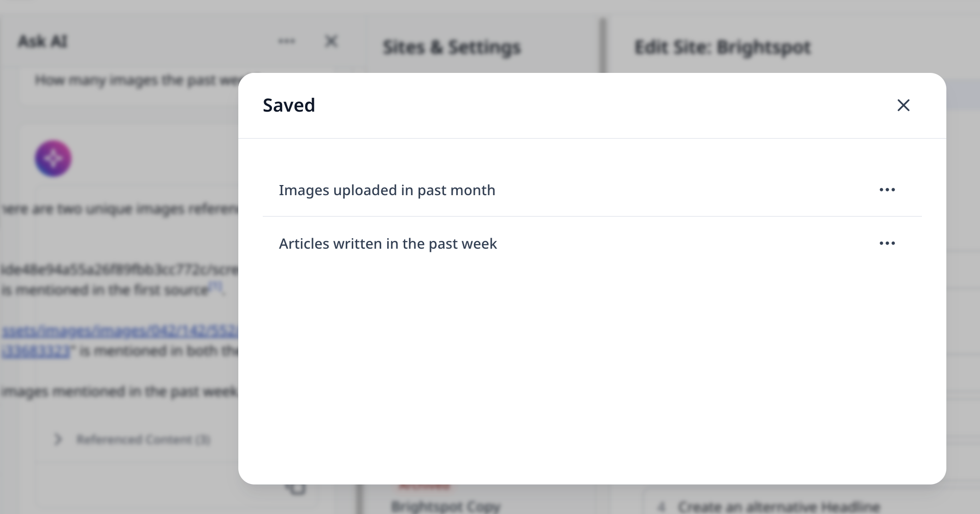Click the Sites & Settings heading
Screen dimensions: 980x514
click(x=452, y=47)
